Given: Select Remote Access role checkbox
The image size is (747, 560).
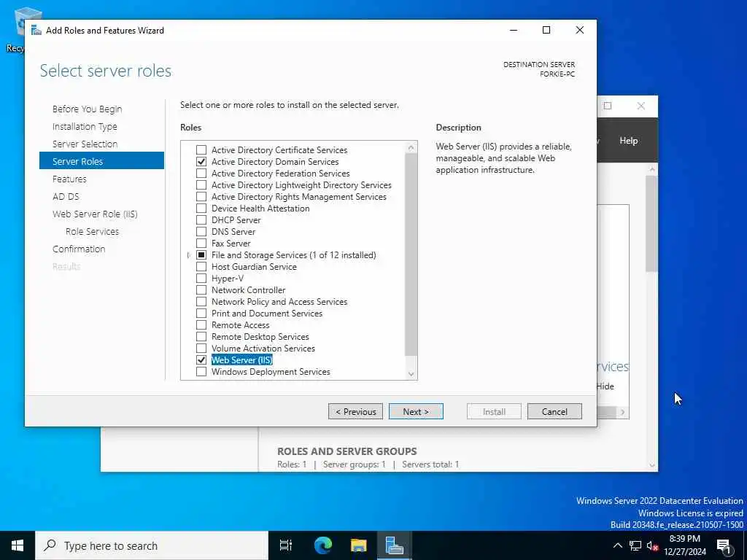Looking at the screenshot, I should [x=201, y=324].
